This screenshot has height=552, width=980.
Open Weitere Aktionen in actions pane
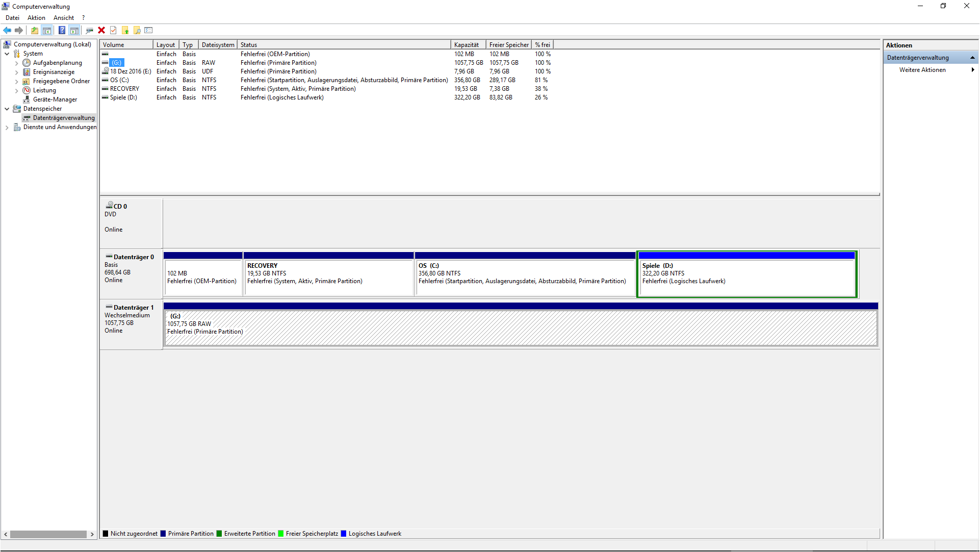point(922,70)
